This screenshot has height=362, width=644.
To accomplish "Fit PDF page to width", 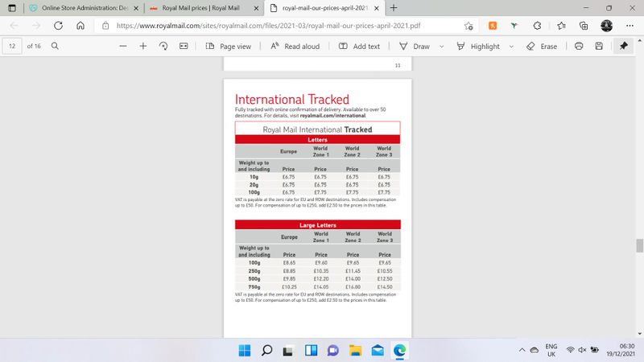I will [x=184, y=46].
